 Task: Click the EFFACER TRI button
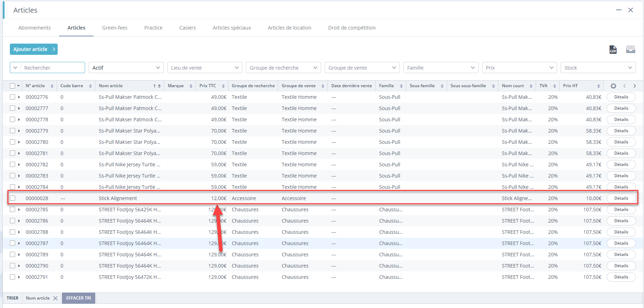78,298
